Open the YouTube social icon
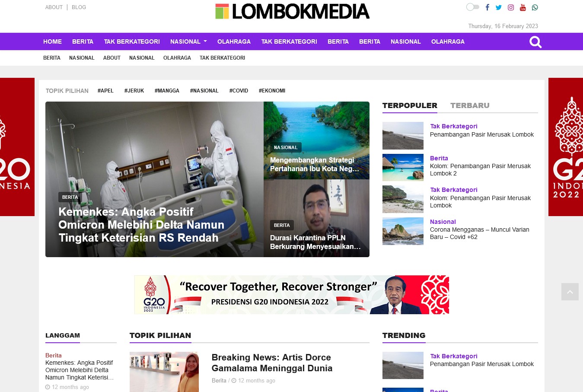Screen dimensions: 583x392 [x=522, y=7]
